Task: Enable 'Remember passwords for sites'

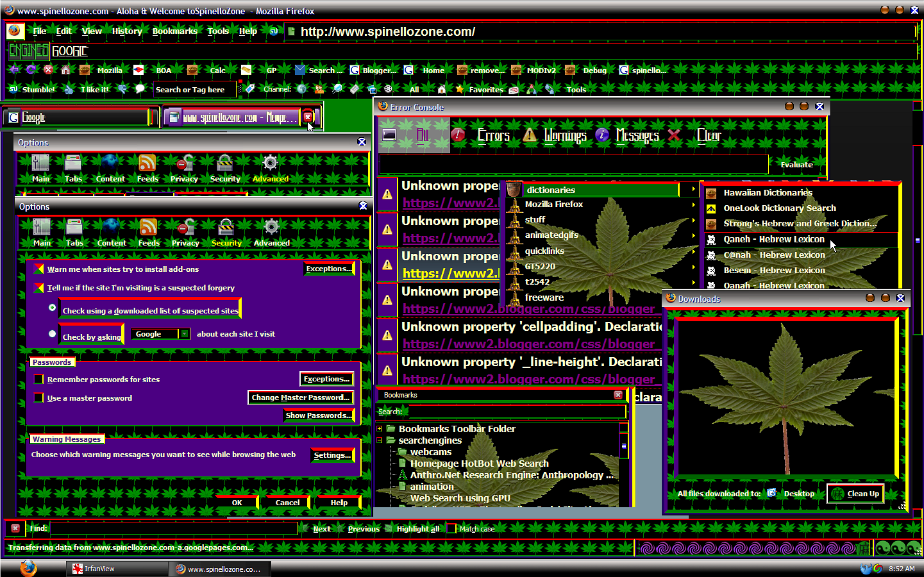Action: coord(37,379)
